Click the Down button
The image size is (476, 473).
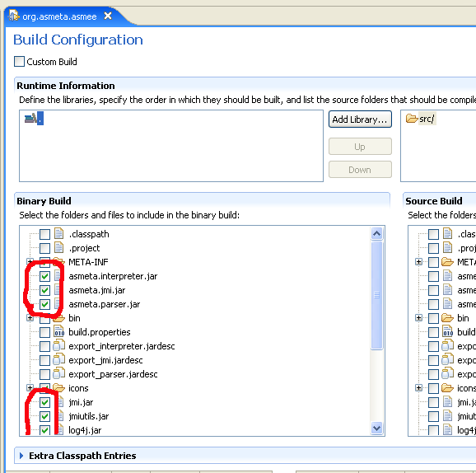(360, 169)
